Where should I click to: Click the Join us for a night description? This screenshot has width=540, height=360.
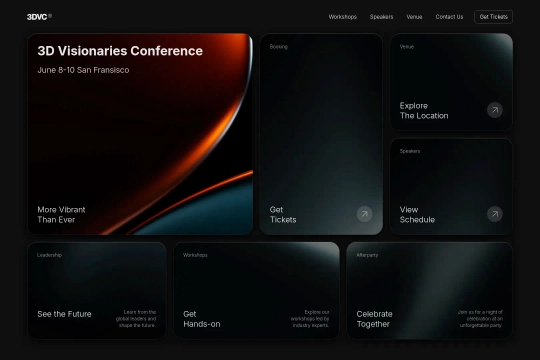pos(480,319)
